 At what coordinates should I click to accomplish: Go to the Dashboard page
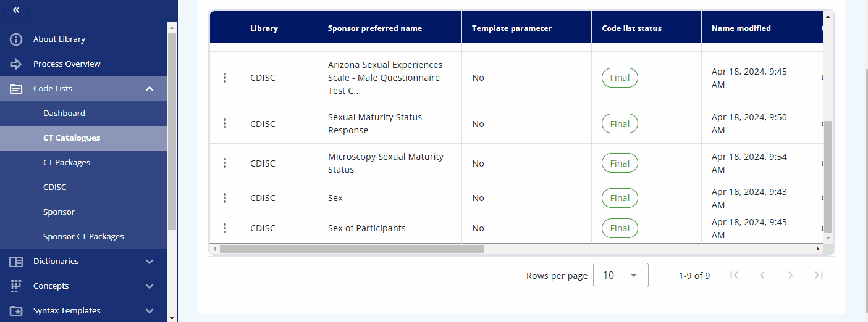64,114
